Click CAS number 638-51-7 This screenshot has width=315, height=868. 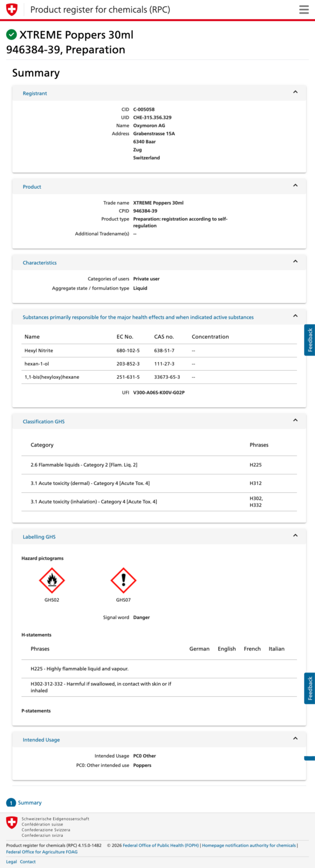click(164, 350)
